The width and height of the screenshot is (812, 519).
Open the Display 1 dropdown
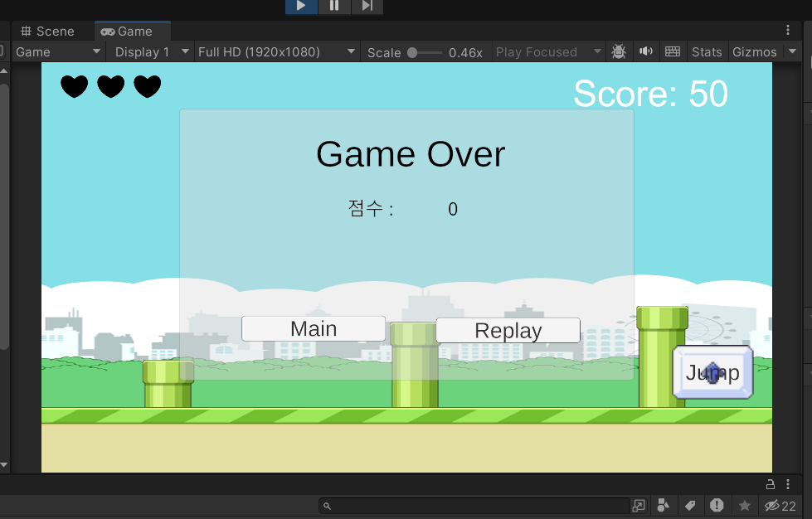151,51
